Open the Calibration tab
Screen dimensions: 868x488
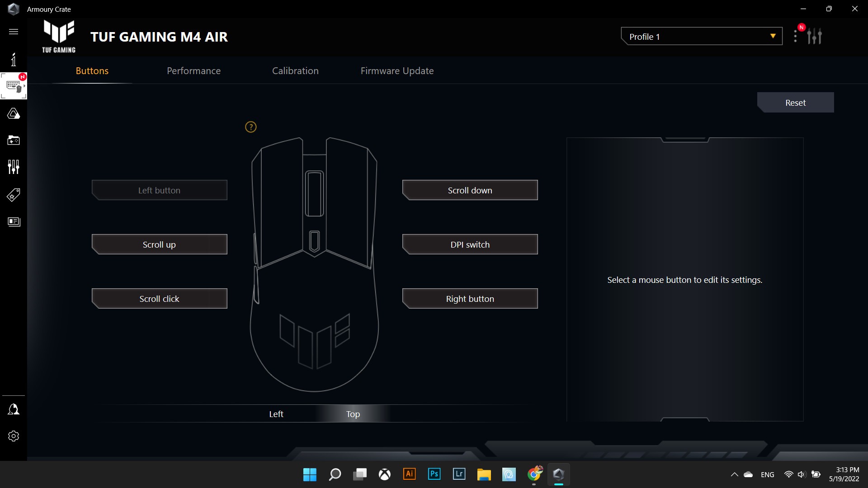pos(296,71)
